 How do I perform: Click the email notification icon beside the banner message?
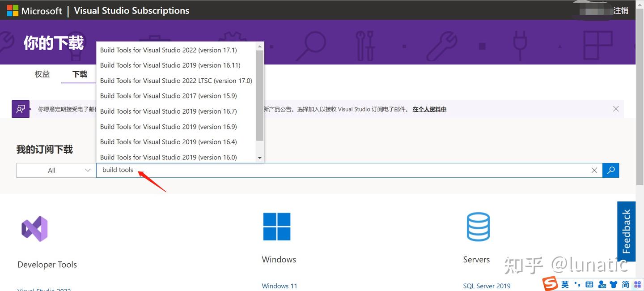coord(21,109)
